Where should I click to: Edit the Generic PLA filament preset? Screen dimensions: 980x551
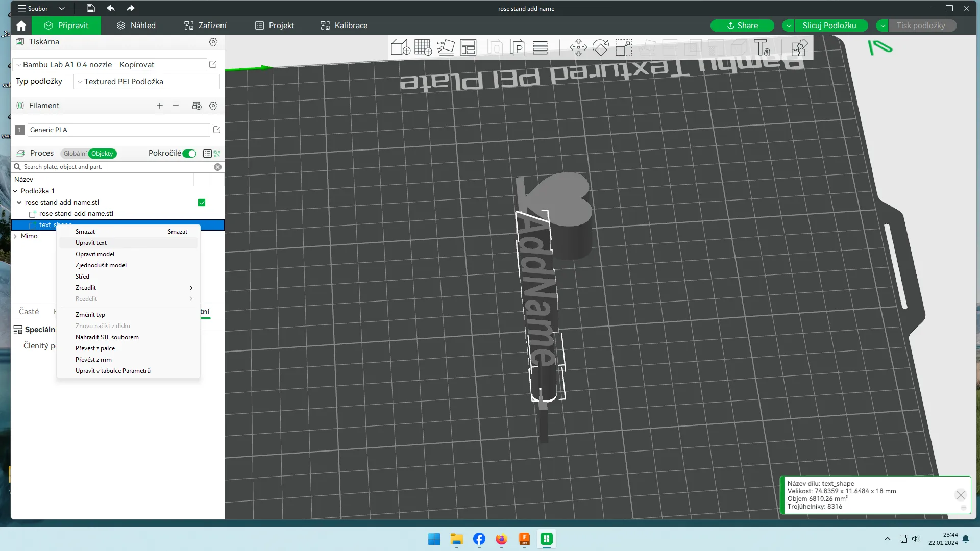click(217, 130)
